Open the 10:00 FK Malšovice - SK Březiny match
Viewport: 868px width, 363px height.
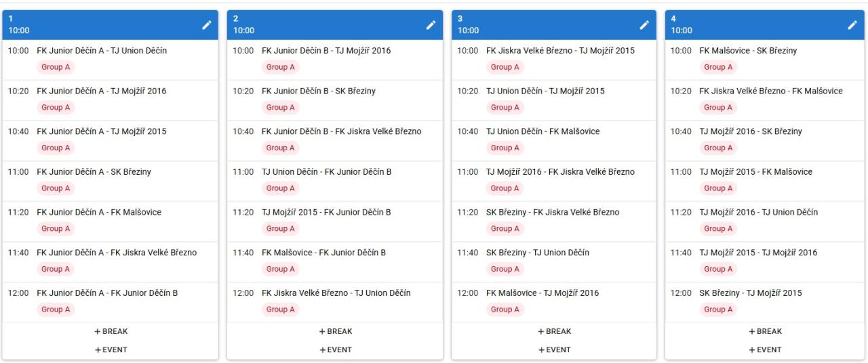pos(748,51)
